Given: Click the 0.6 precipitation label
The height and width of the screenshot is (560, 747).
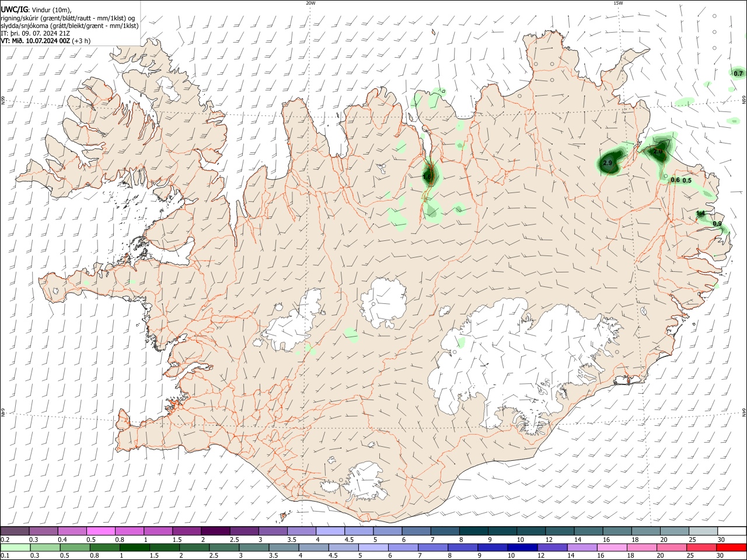Looking at the screenshot, I should click(675, 180).
